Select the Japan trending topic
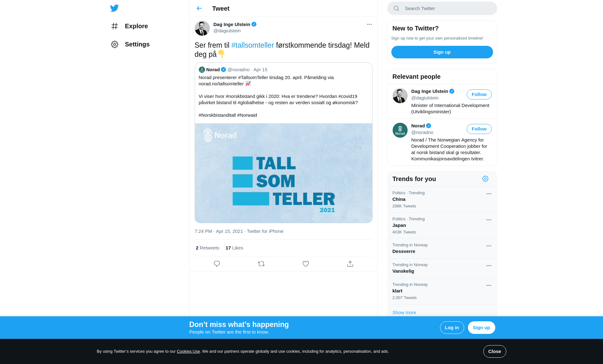This screenshot has width=603, height=364. click(442, 226)
